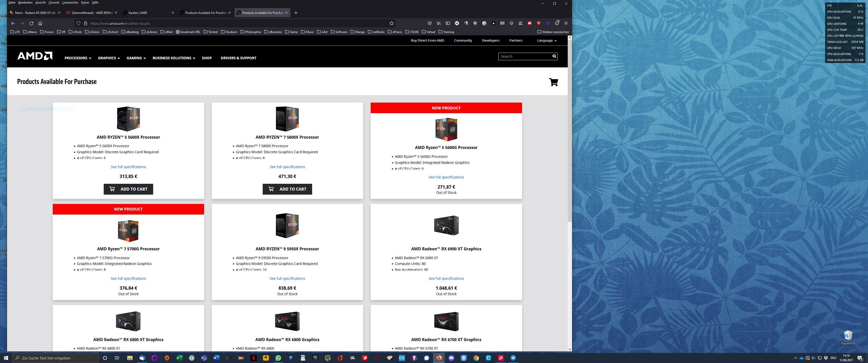Open the LanguageTool (LT) extension

point(521,23)
